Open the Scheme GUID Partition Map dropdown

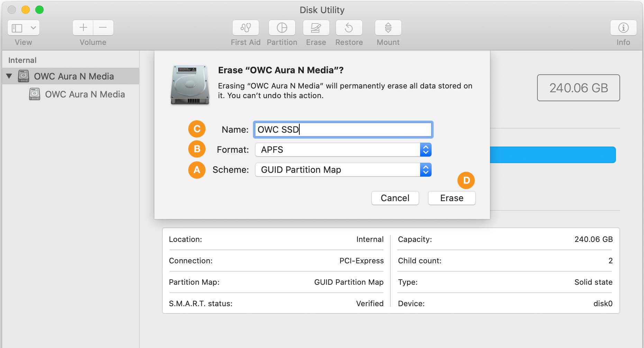tap(343, 170)
